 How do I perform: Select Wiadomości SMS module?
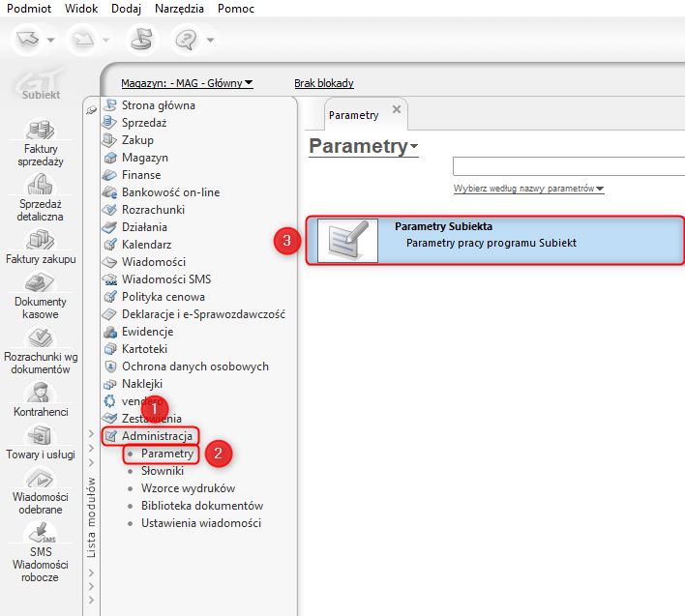tap(166, 279)
